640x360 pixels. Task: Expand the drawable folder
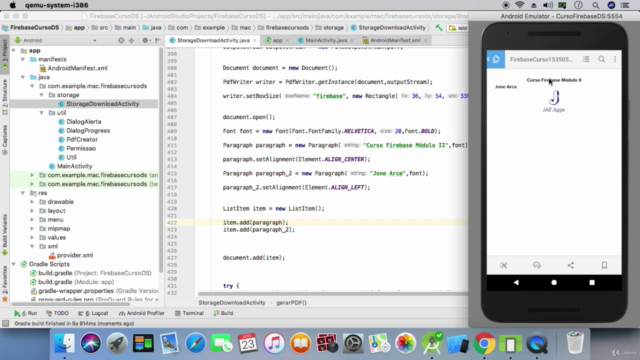point(32,202)
